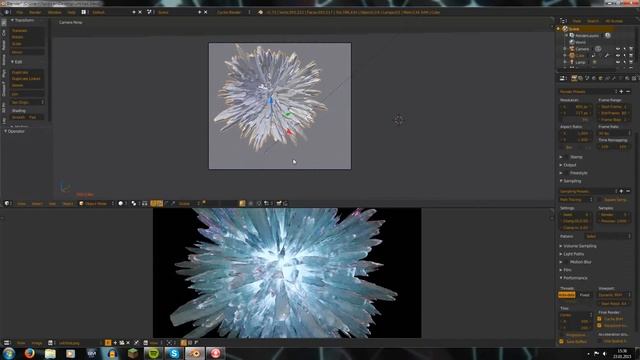Screen dimensions: 640x360
Task: Expand the Film panel
Action: 566,270
